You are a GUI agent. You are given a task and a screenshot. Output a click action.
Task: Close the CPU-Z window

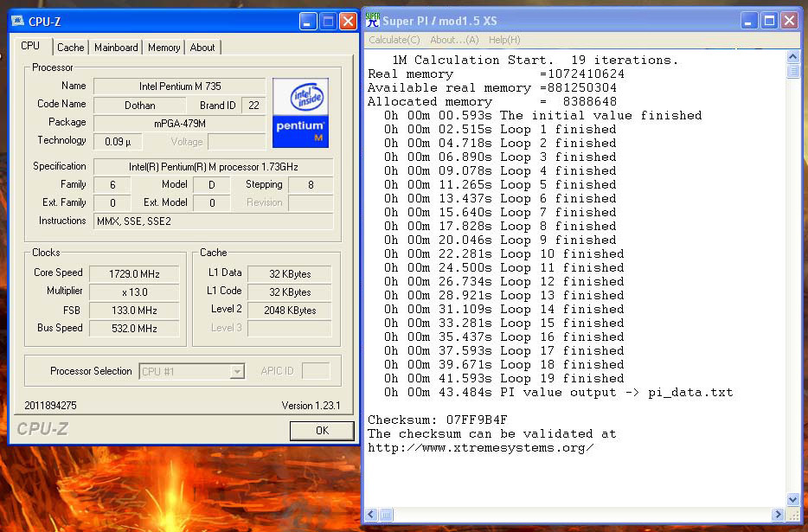pyautogui.click(x=349, y=21)
